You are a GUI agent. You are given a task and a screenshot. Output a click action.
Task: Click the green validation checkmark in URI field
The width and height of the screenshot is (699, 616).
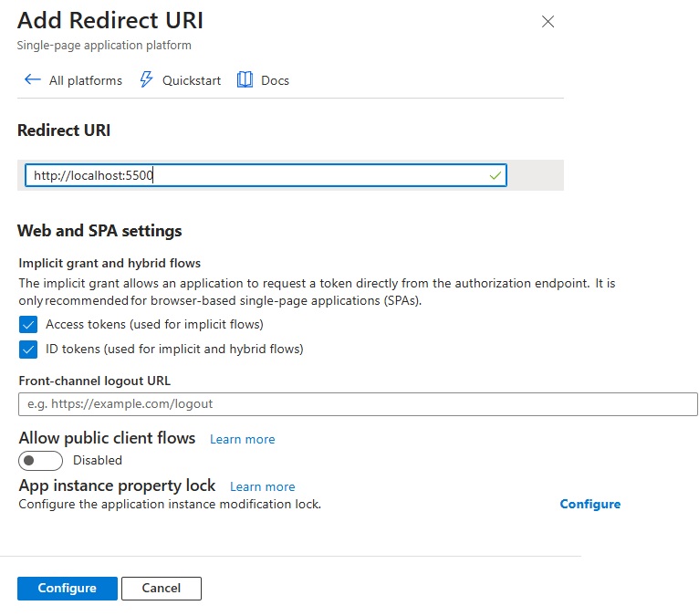coord(496,175)
